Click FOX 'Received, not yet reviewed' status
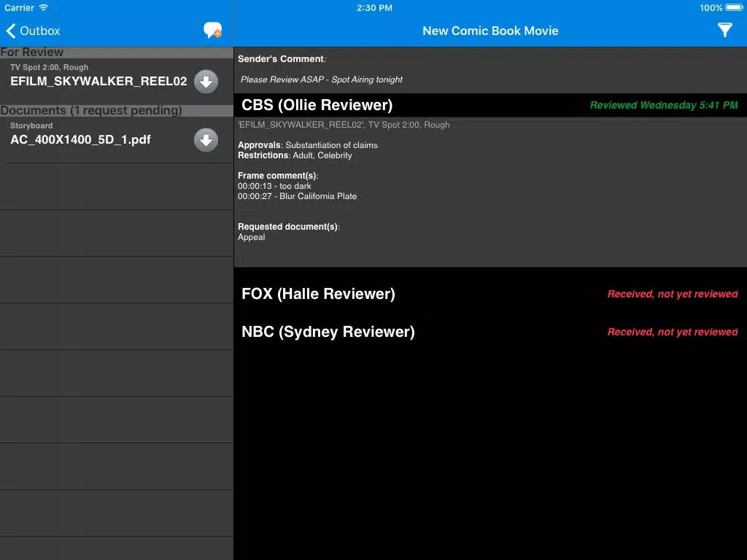The height and width of the screenshot is (560, 747). pos(672,295)
